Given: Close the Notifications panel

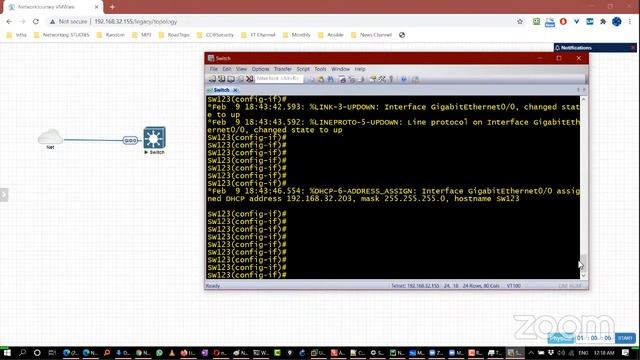Looking at the screenshot, I should [x=633, y=48].
